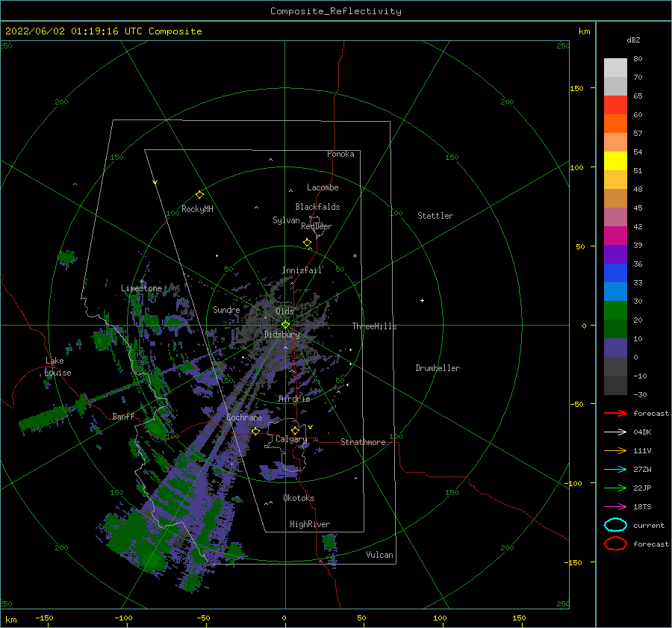Click the HighRiver label
This screenshot has height=628, width=672.
click(x=310, y=524)
